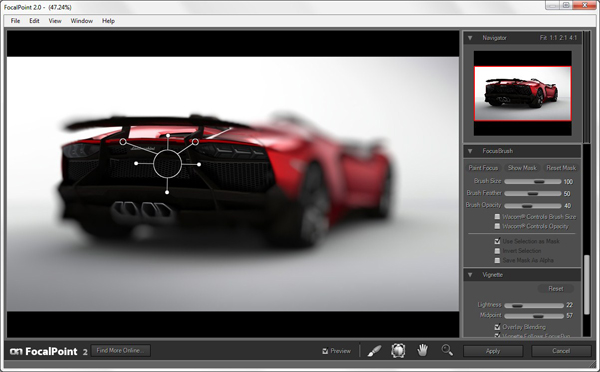This screenshot has width=600, height=372.
Task: Click the FocusBug bottom leg handle
Action: [167, 192]
